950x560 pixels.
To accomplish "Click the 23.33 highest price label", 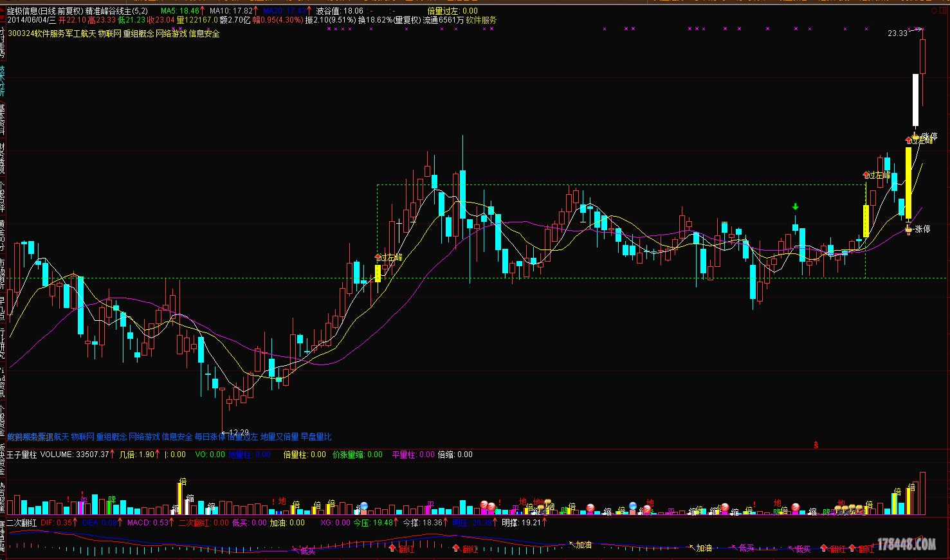I will [x=897, y=33].
